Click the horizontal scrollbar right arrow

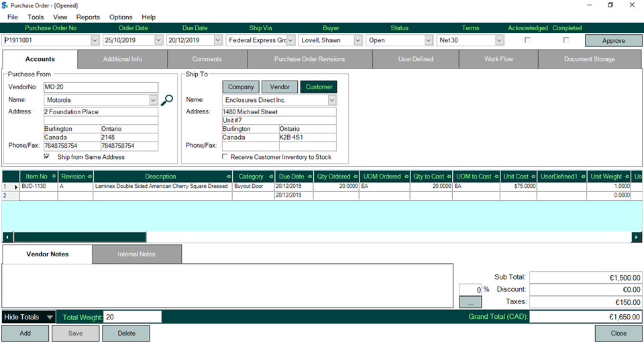(637, 237)
